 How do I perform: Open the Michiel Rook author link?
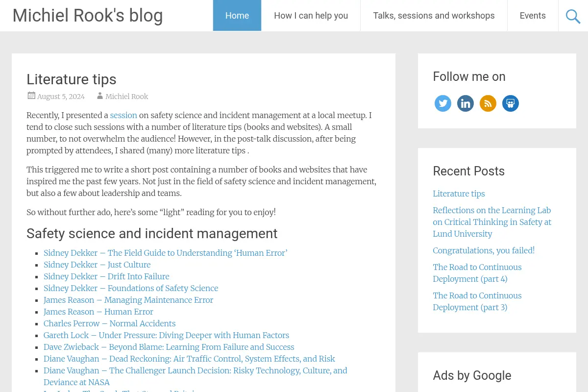126,97
